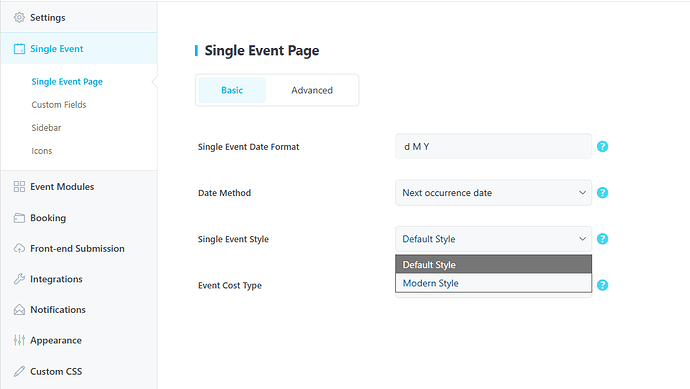Open the Date Method dropdown
690x389 pixels.
[x=493, y=193]
